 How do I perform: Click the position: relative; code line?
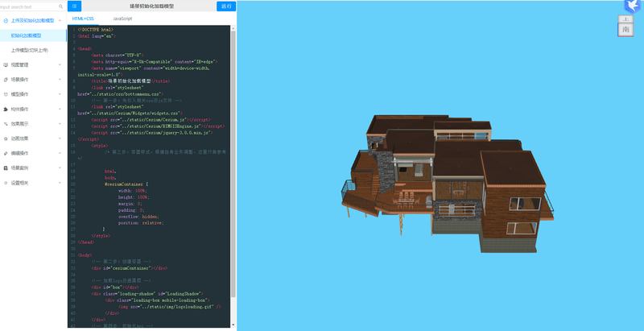point(141,223)
